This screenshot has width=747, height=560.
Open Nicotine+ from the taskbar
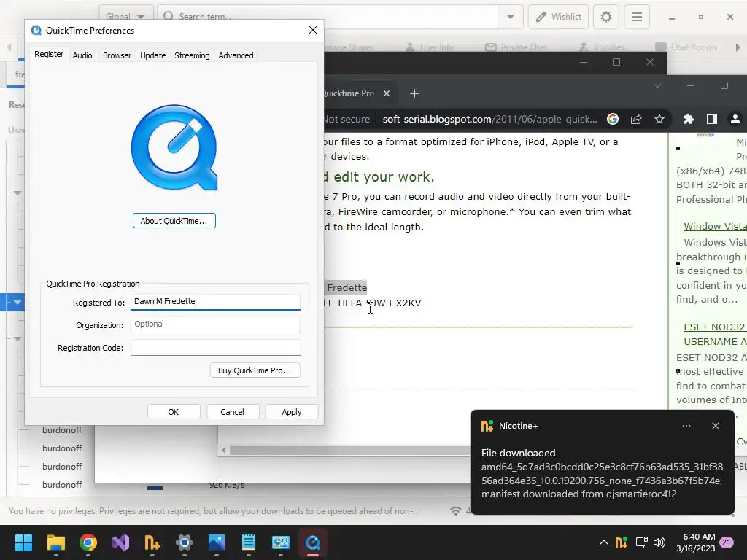tap(152, 542)
